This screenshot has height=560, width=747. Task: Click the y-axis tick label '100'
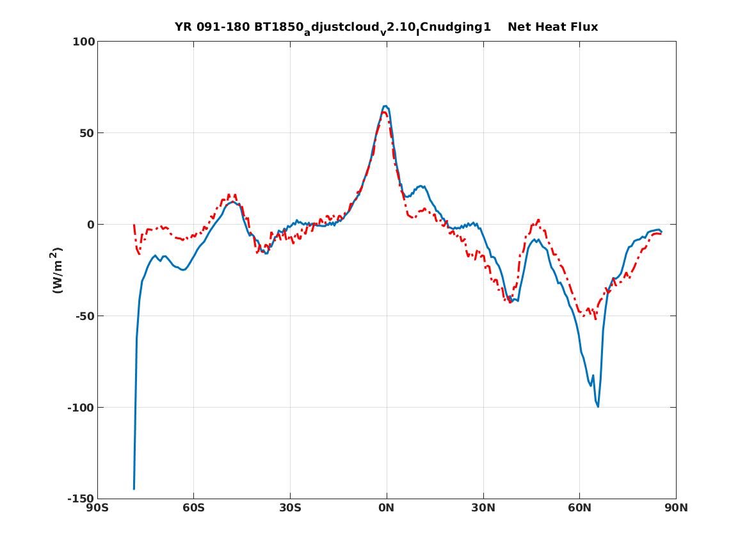click(x=84, y=42)
